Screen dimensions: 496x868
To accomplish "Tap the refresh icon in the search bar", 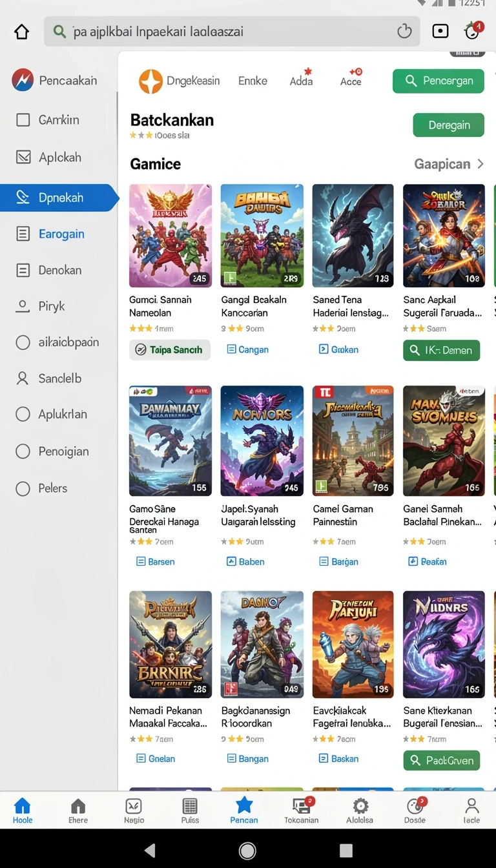I will pyautogui.click(x=404, y=32).
